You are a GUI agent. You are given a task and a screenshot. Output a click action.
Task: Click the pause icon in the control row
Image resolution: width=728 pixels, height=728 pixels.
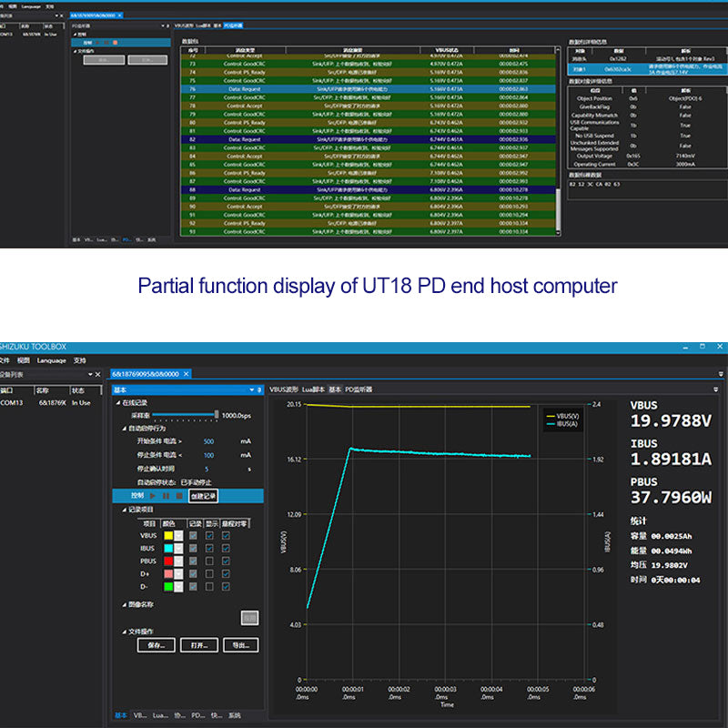(x=166, y=496)
